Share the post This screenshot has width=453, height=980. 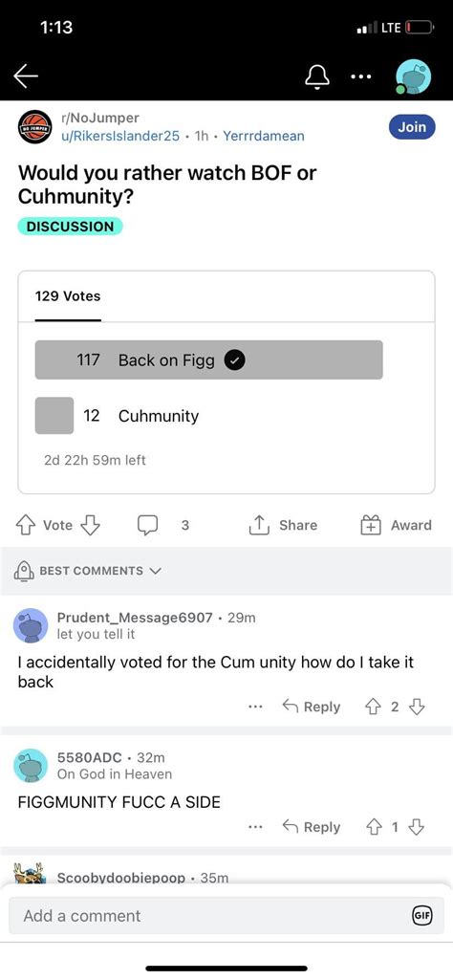(283, 526)
